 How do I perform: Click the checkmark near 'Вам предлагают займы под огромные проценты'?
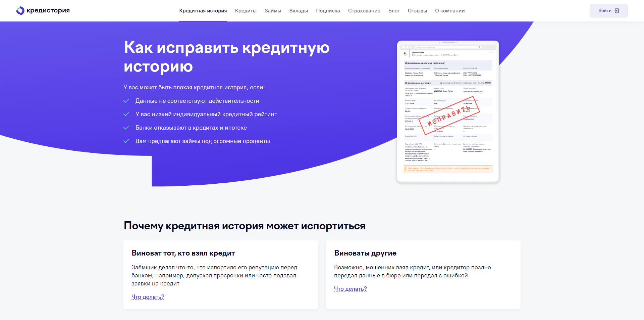127,141
